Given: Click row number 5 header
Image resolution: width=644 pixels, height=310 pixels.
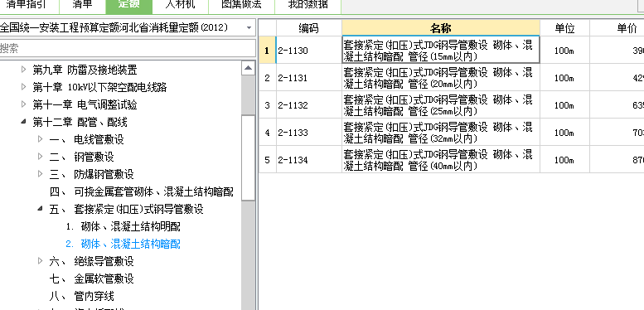Looking at the screenshot, I should 268,159.
